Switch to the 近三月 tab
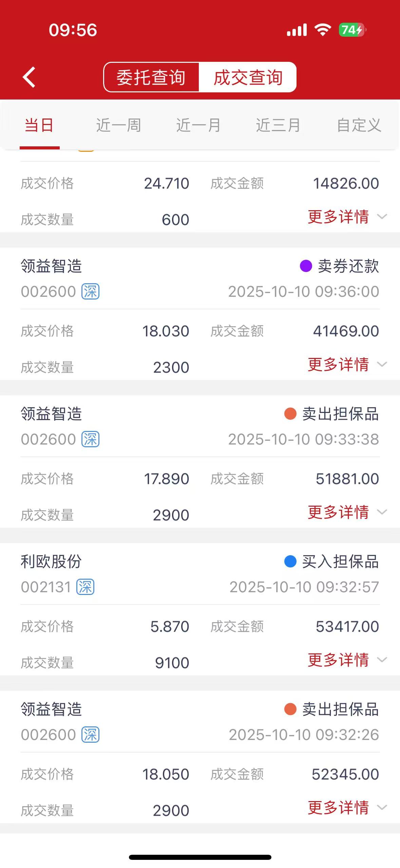 pyautogui.click(x=278, y=125)
